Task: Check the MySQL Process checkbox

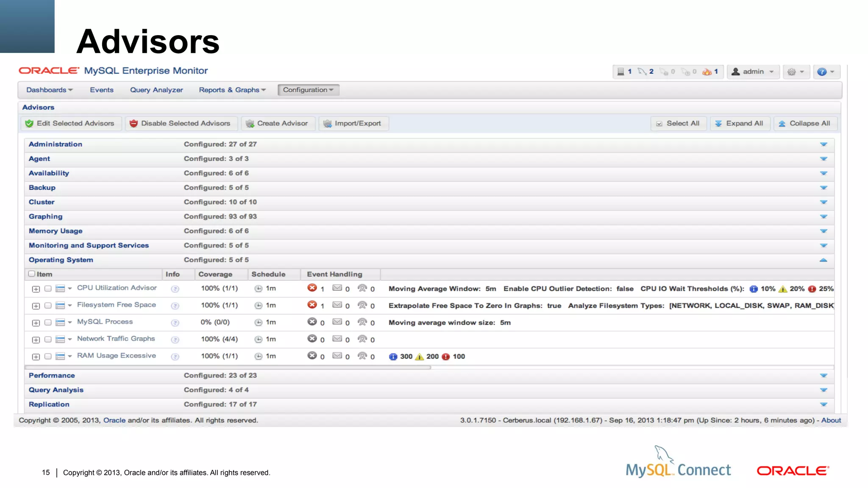Action: coord(48,322)
